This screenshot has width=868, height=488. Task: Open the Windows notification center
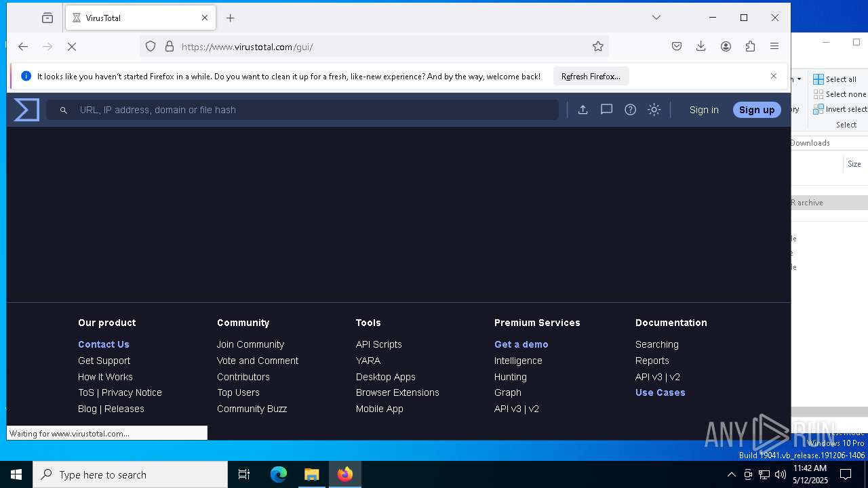coord(846,474)
